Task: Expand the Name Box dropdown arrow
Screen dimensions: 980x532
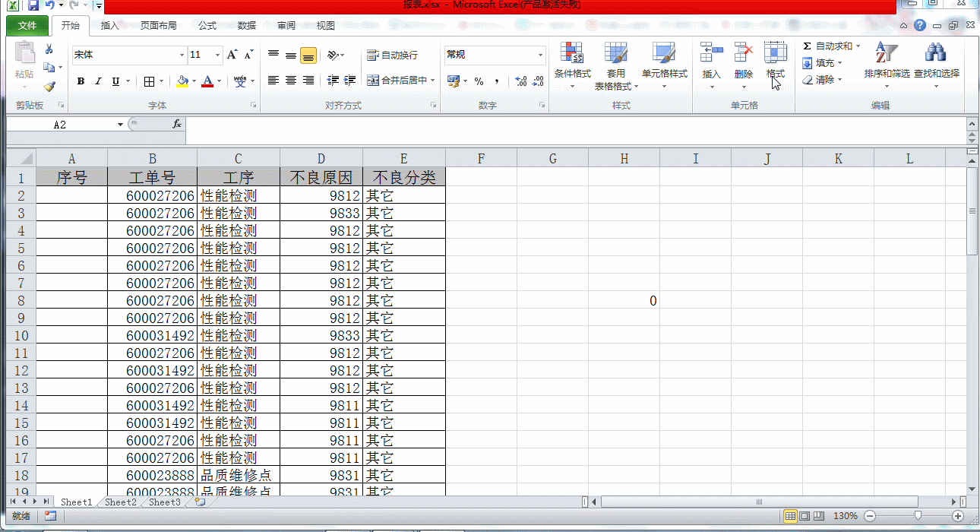Action: [x=120, y=125]
